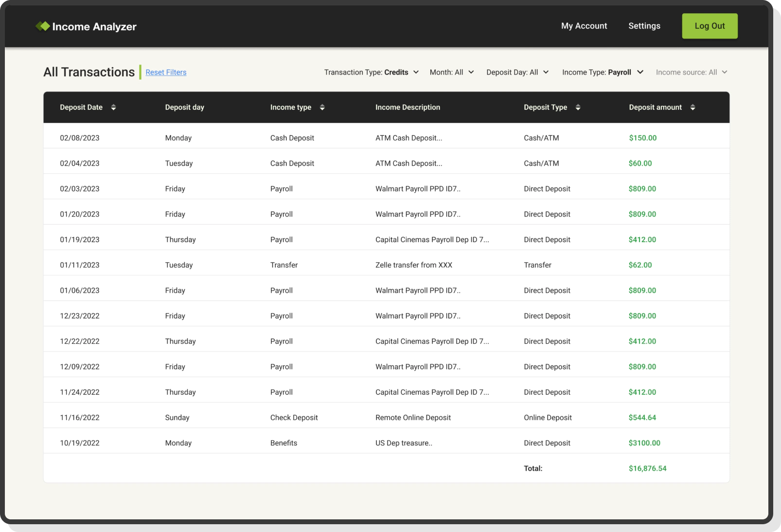781x532 pixels.
Task: Select the Credits transaction type filter
Action: [x=396, y=72]
